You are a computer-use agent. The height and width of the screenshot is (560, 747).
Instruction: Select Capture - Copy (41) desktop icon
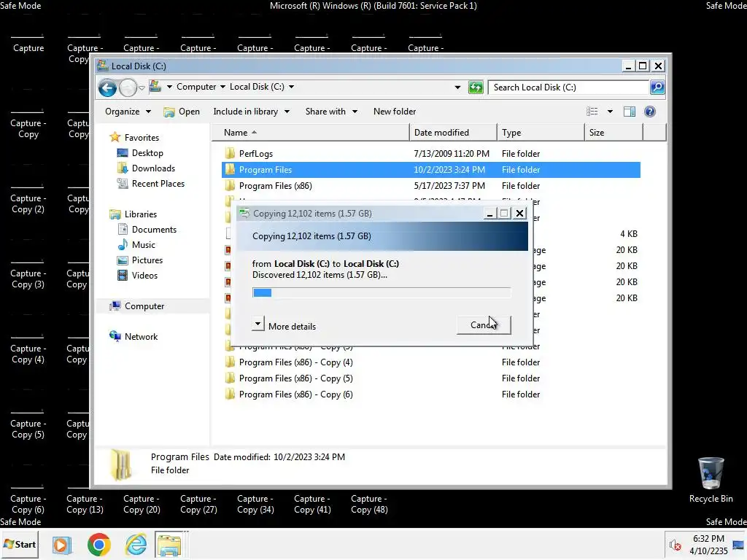tap(312, 504)
